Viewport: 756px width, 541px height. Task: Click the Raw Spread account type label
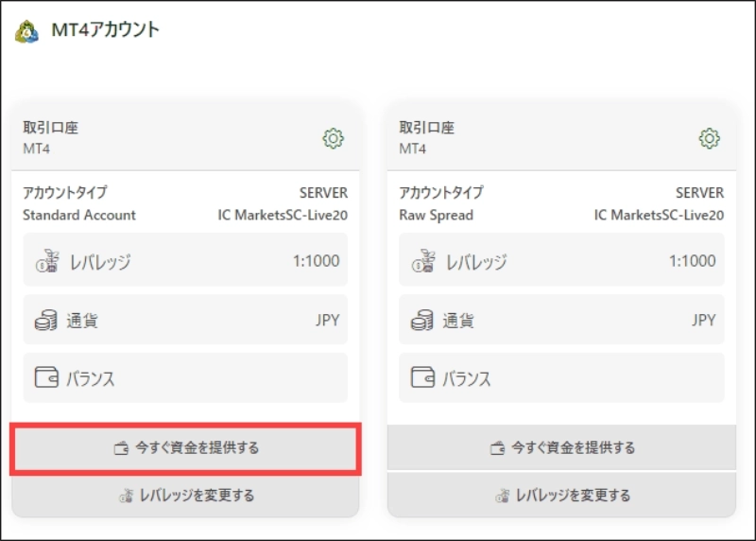click(x=436, y=215)
